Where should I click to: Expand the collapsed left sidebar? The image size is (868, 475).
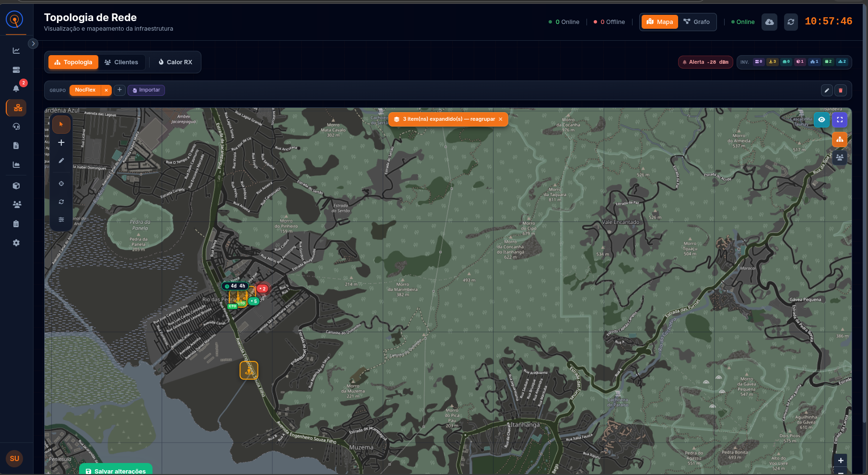pyautogui.click(x=33, y=44)
